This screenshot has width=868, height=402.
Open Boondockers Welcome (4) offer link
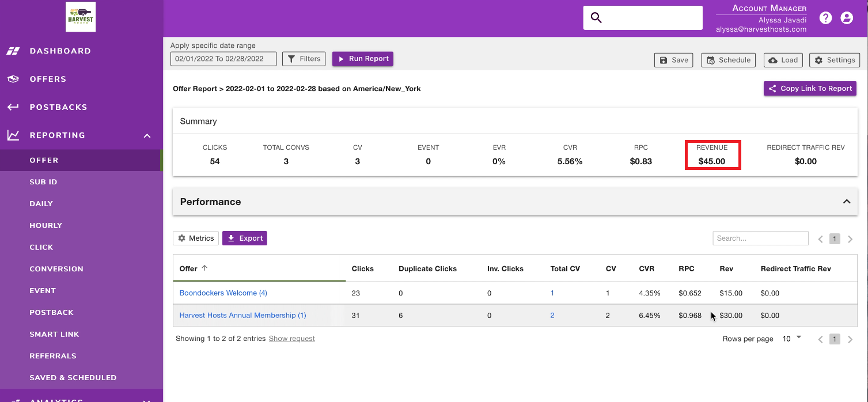[223, 293]
